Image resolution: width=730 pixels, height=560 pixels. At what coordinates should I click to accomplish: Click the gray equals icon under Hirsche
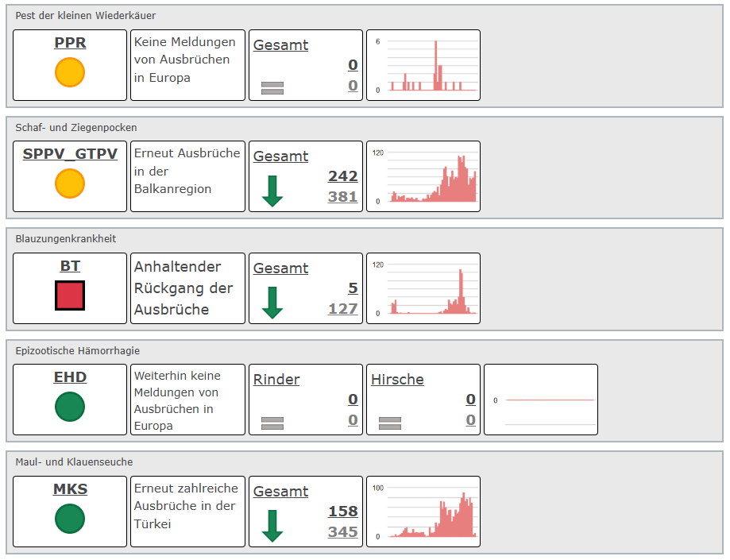(390, 423)
